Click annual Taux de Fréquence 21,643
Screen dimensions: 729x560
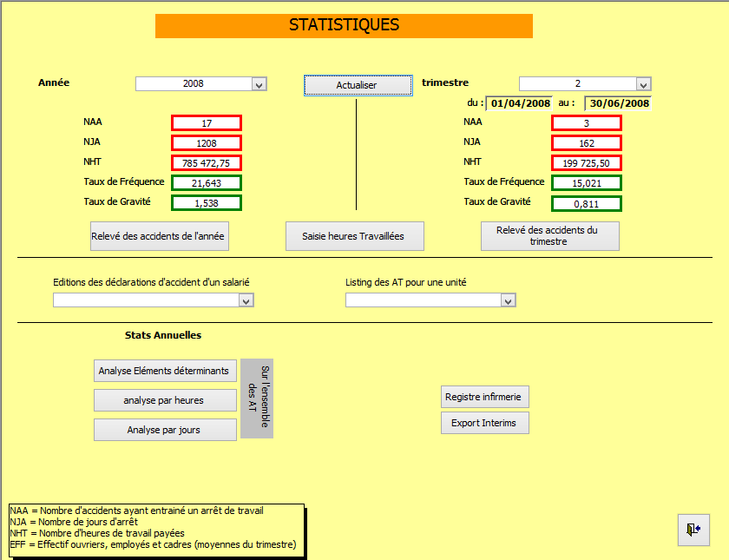pos(207,183)
